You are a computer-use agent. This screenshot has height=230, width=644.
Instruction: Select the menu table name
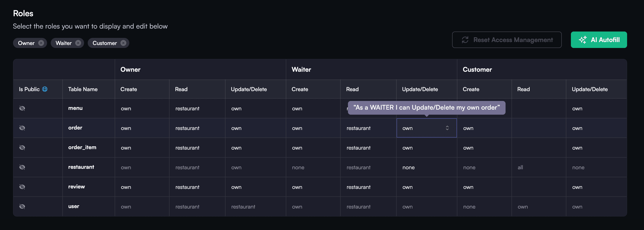(x=75, y=108)
